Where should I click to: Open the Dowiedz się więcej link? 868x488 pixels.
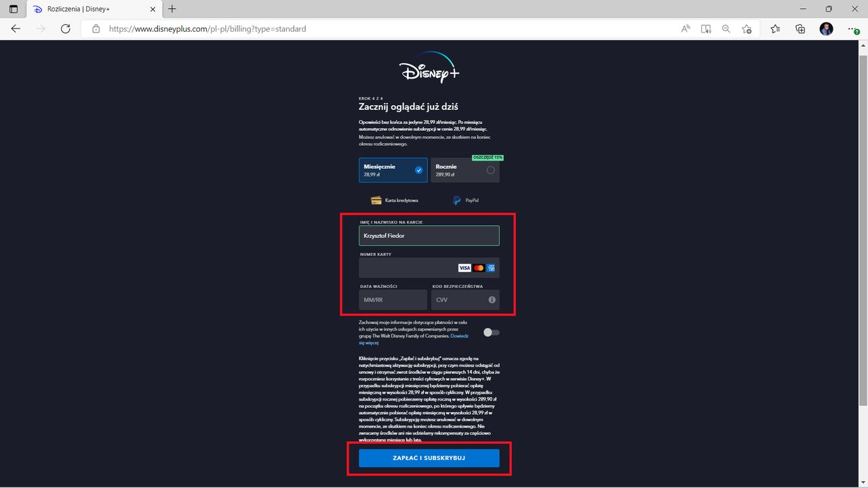tap(459, 335)
